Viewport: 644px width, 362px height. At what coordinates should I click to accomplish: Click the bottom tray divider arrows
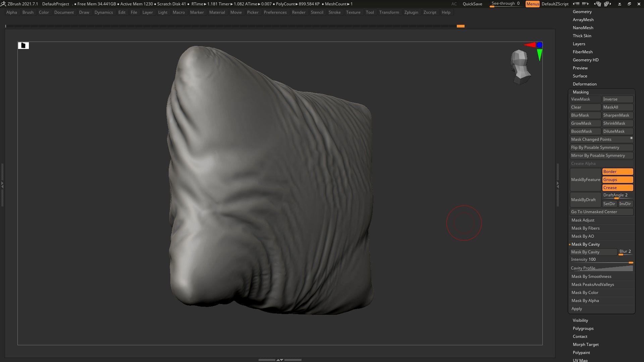(280, 360)
